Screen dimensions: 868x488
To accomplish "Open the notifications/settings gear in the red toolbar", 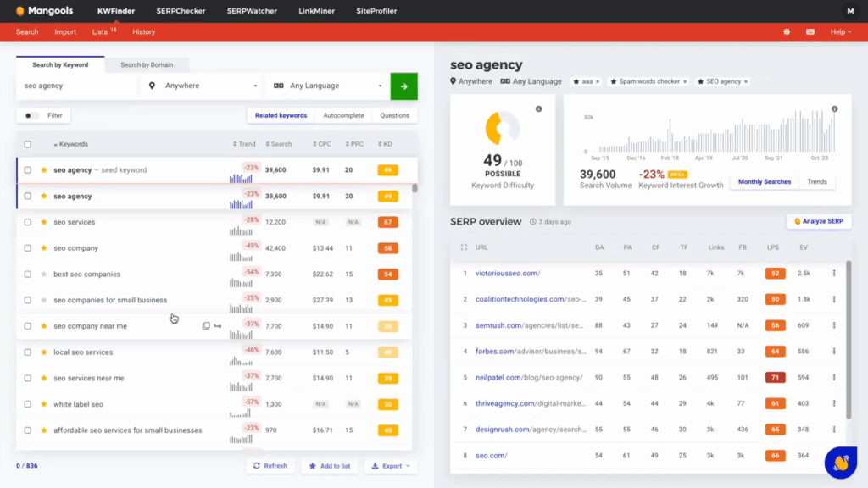I will click(x=787, y=31).
